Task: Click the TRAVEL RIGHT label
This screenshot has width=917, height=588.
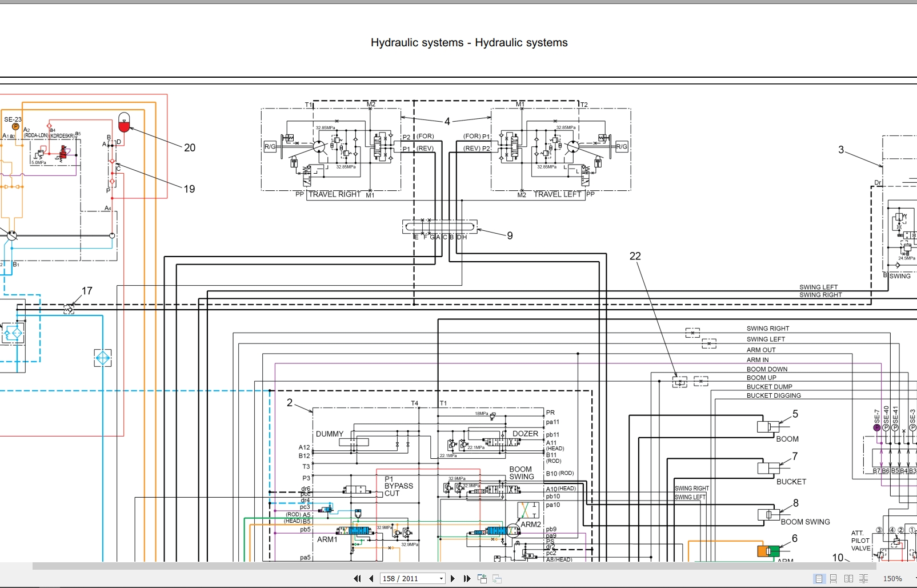Action: 335,194
